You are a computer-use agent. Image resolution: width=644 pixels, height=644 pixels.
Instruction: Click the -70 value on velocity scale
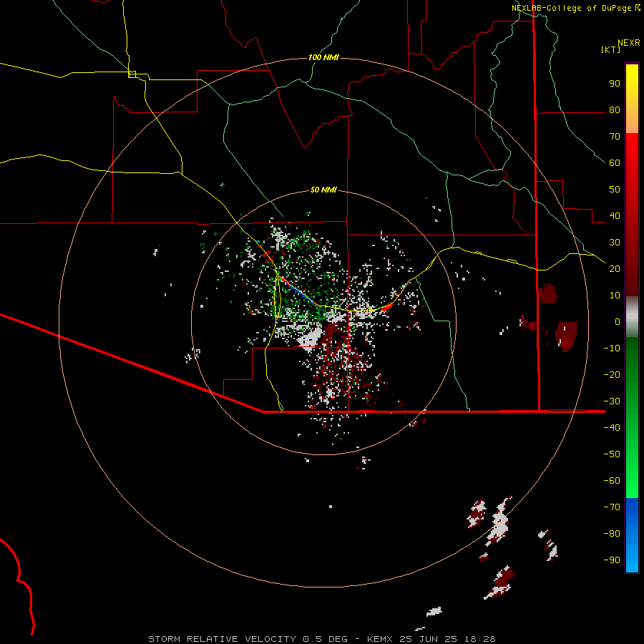(x=612, y=507)
